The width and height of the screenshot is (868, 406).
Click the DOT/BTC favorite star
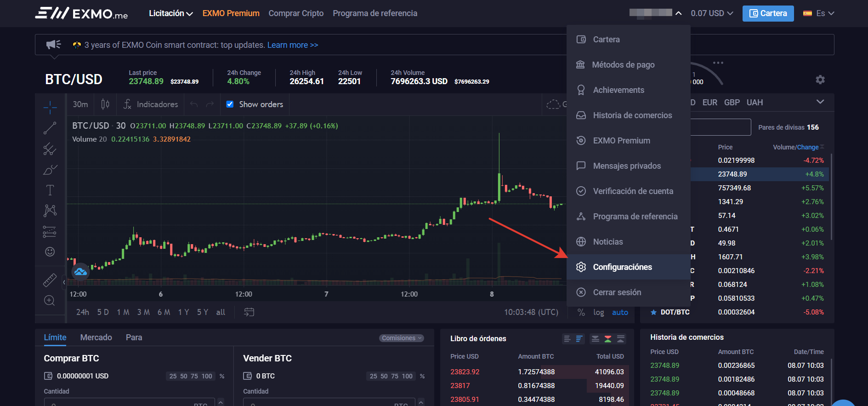(653, 312)
